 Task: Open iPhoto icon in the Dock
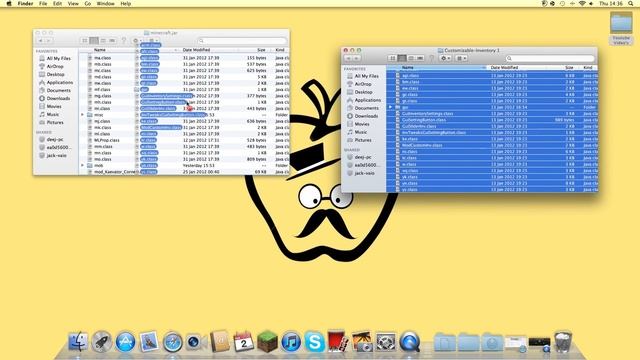pos(362,342)
